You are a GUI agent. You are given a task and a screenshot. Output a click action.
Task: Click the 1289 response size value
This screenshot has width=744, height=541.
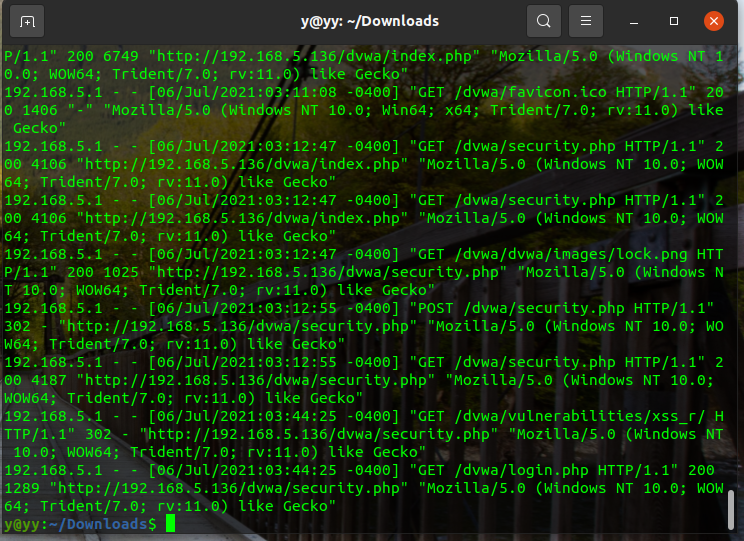coord(22,489)
